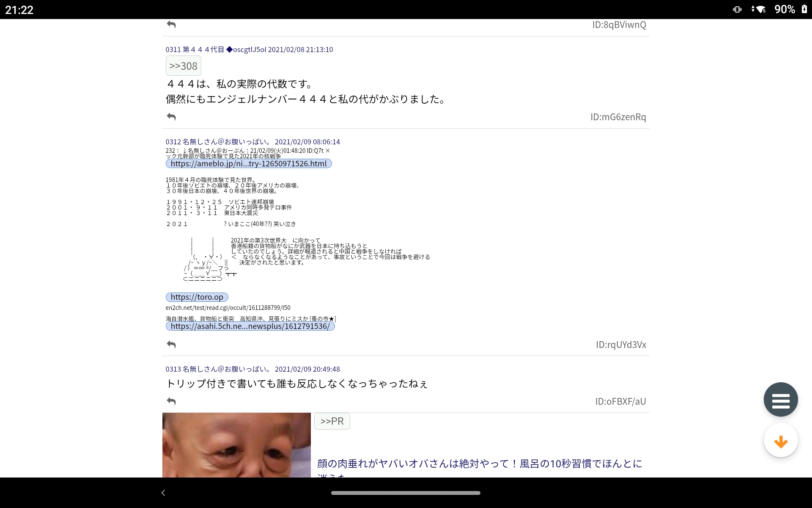
Task: Open post 0312 header dated 2021/02/09 08:06:14
Action: [x=252, y=142]
